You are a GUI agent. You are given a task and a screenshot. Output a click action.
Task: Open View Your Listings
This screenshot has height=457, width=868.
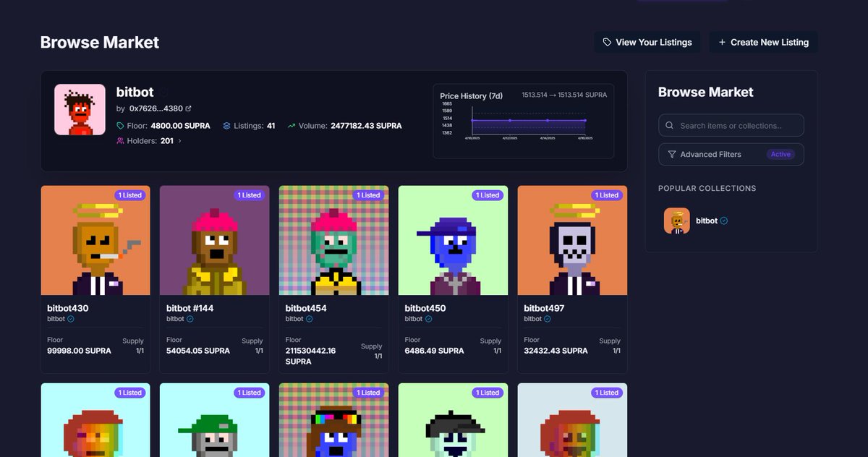click(x=647, y=42)
